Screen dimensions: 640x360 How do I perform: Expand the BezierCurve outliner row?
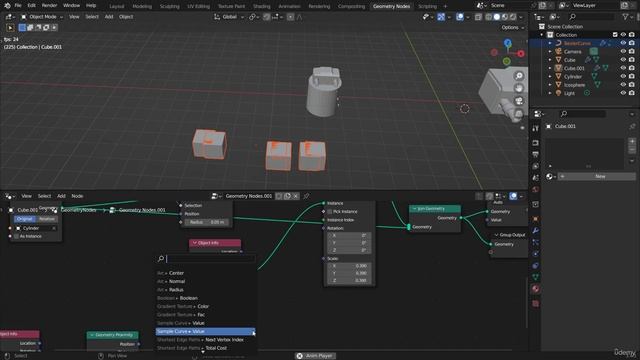pos(550,43)
